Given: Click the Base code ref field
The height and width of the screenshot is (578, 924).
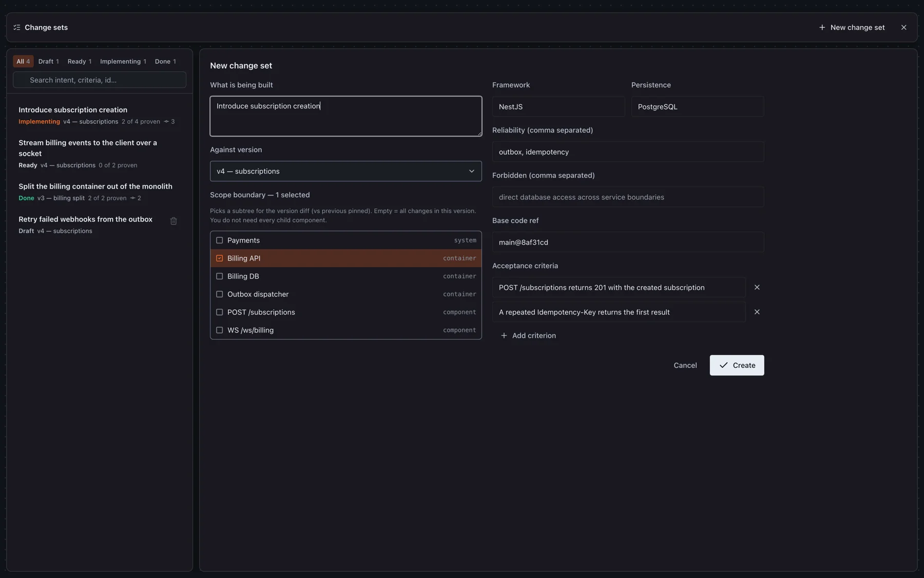Looking at the screenshot, I should 628,242.
